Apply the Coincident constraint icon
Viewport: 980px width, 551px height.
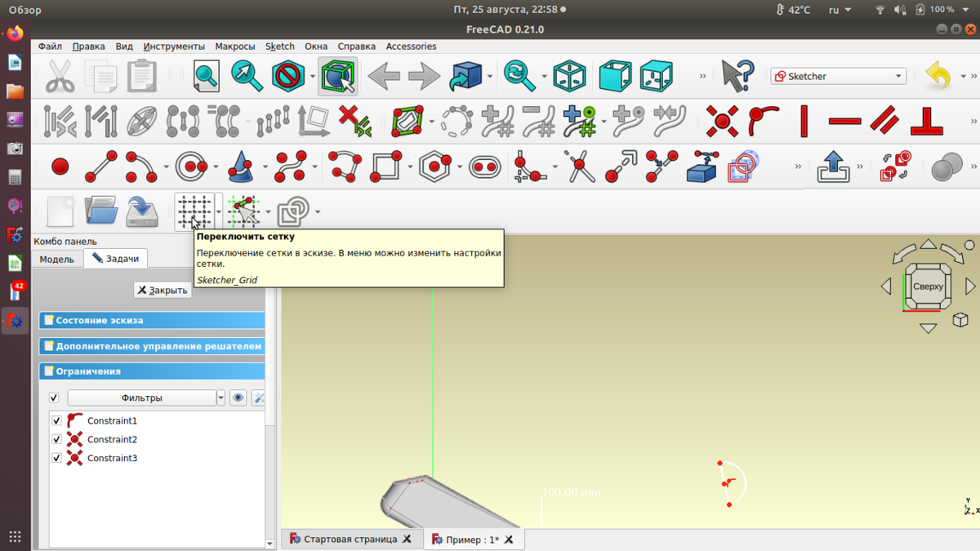(722, 122)
